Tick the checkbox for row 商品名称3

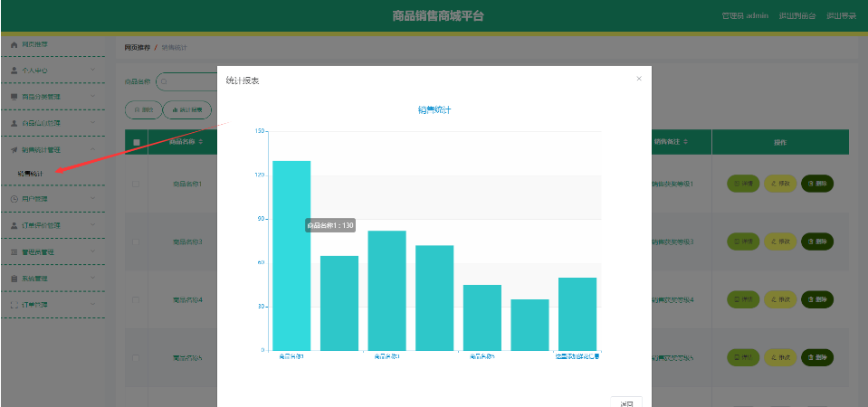tap(136, 241)
